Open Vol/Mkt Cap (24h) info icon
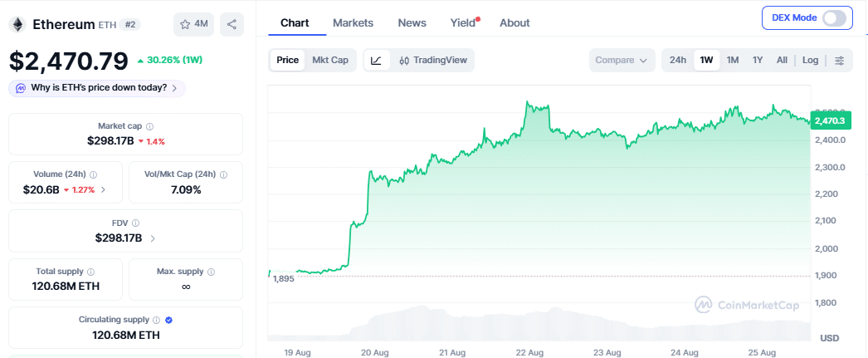The image size is (868, 358). (x=223, y=174)
